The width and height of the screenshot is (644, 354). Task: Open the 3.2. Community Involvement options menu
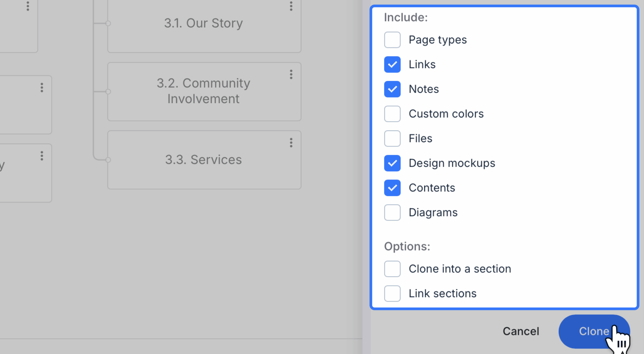click(291, 74)
